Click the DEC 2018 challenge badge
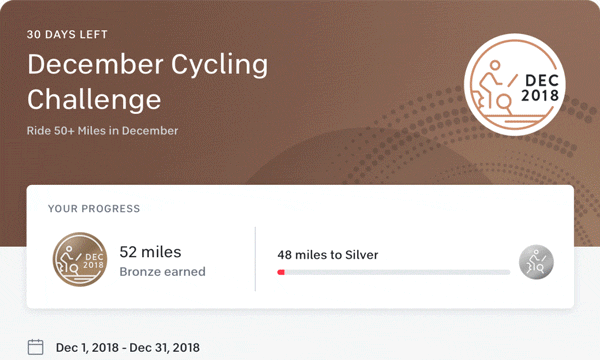Screen dimensions: 600x360 point(515,85)
